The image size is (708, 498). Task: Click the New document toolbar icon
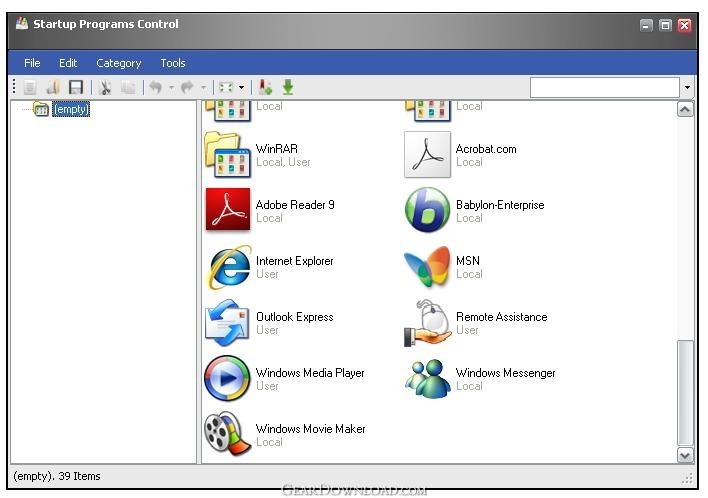point(30,87)
